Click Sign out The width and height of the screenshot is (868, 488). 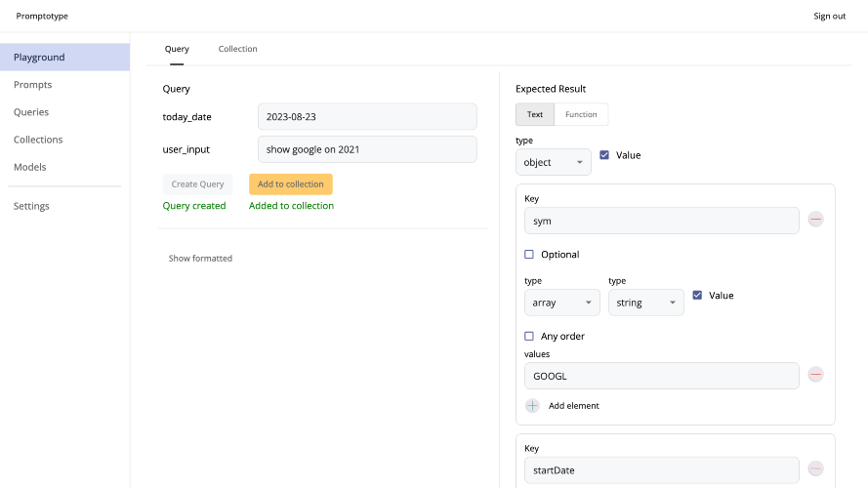pyautogui.click(x=829, y=16)
